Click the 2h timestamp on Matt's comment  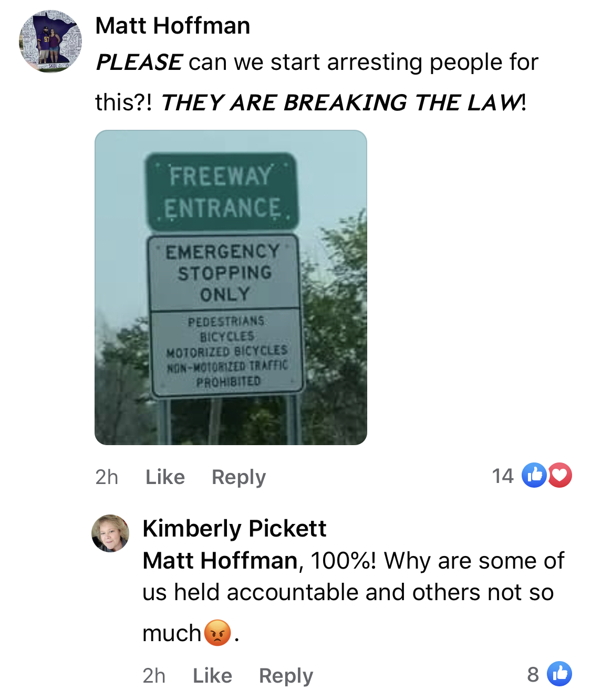107,477
